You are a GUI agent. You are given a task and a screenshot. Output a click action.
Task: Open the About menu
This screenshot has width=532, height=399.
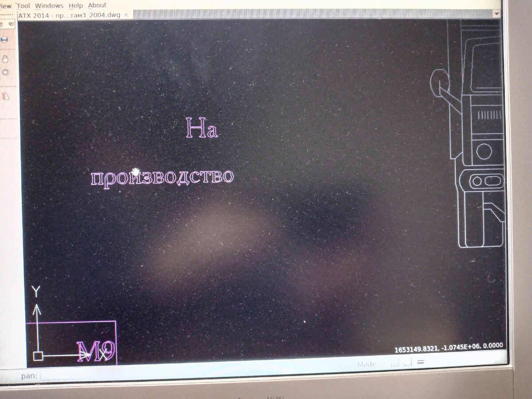point(97,6)
